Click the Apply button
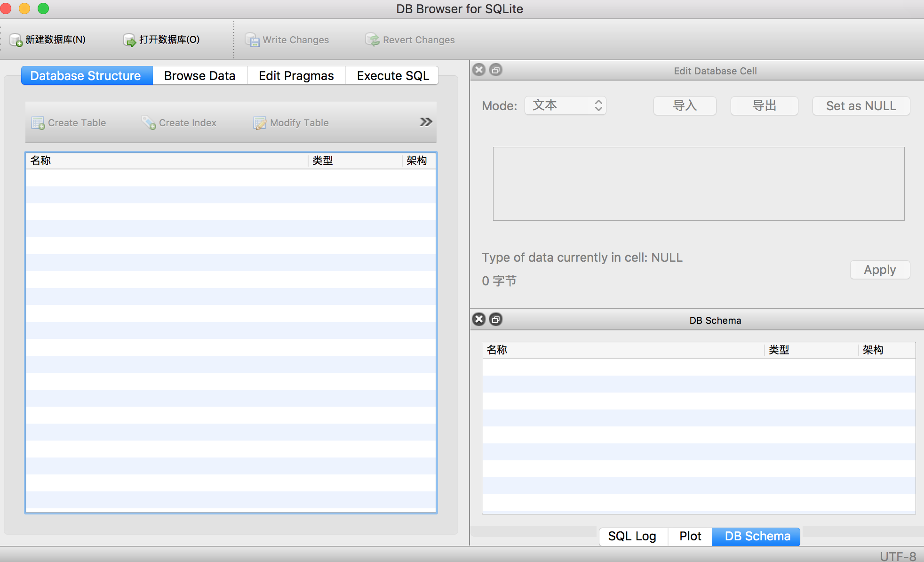The width and height of the screenshot is (924, 562). coord(880,270)
